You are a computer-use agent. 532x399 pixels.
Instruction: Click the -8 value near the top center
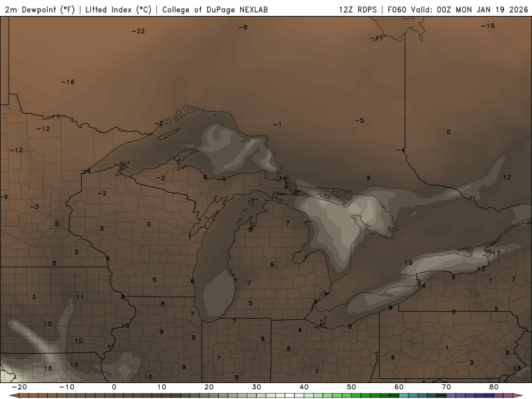pyautogui.click(x=243, y=27)
